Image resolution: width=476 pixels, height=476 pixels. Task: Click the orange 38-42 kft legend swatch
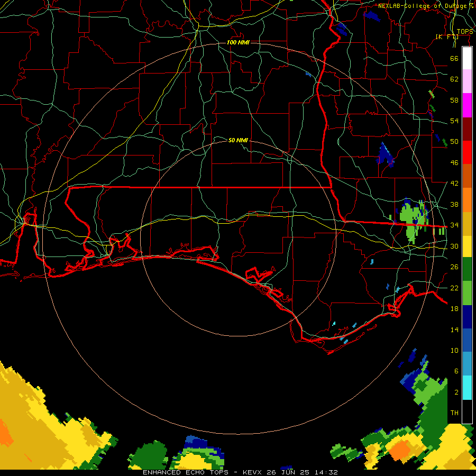(467, 200)
